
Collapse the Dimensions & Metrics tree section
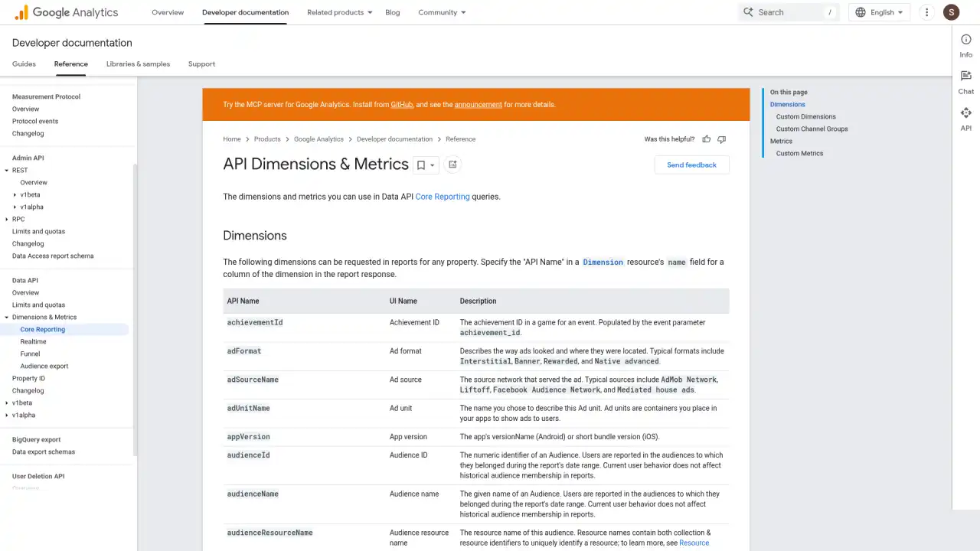point(7,317)
